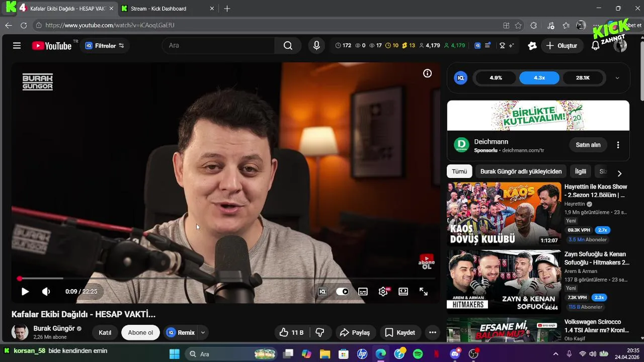
Task: Turn on subtitles/captions
Action: pos(363,292)
